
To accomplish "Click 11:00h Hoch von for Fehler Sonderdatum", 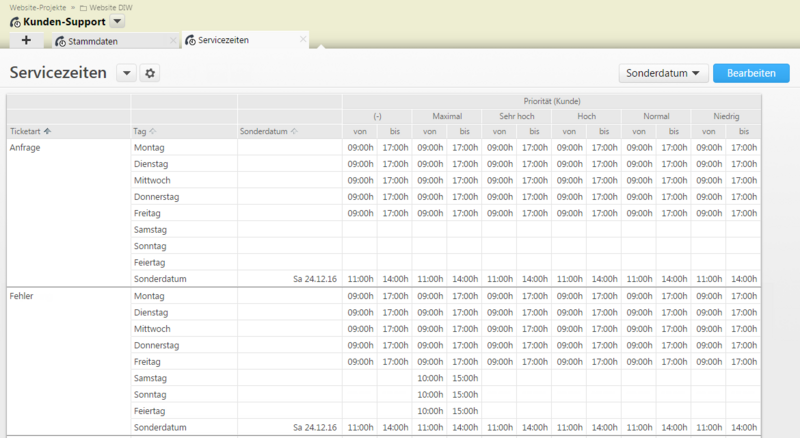I will (569, 427).
